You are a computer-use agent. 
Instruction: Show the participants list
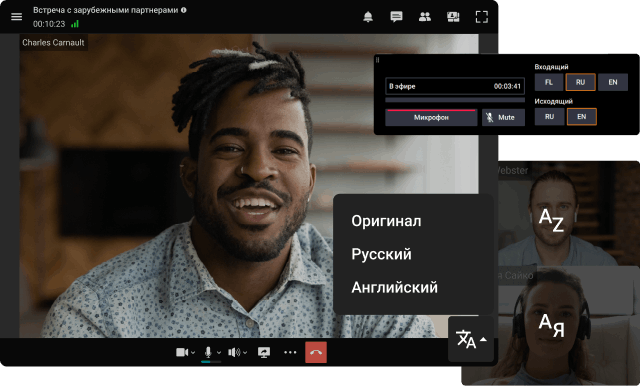[425, 17]
